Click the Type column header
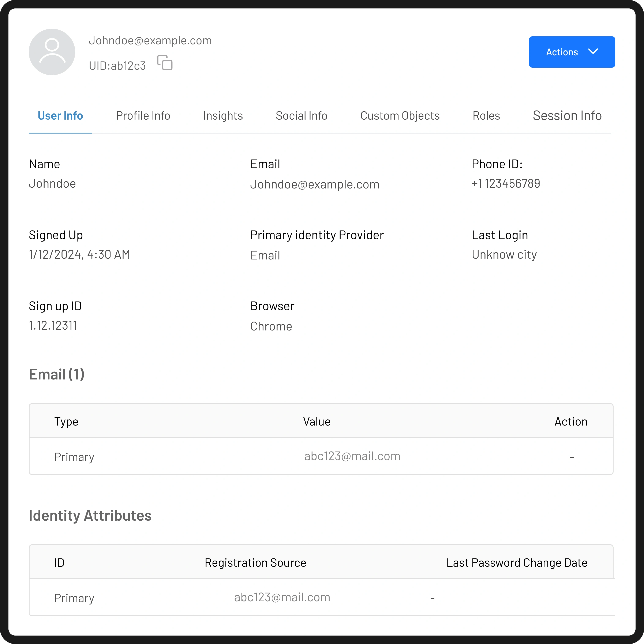644x644 pixels. coord(66,421)
